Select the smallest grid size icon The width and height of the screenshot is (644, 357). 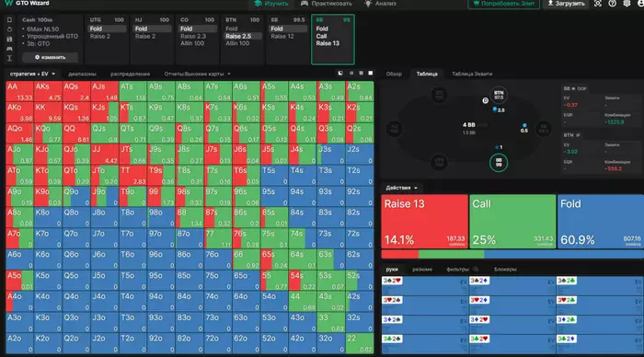click(x=351, y=73)
